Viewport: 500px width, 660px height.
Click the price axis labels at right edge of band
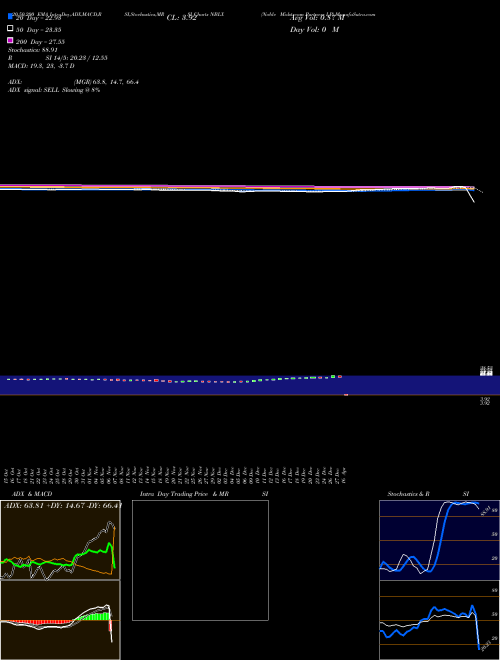[486, 371]
